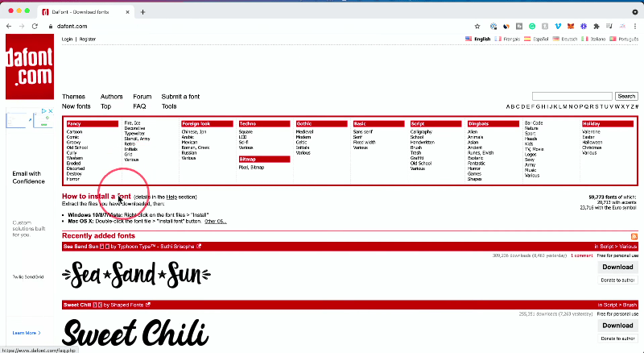Click the Search button
Viewport: 644px width, 353px height.
626,96
